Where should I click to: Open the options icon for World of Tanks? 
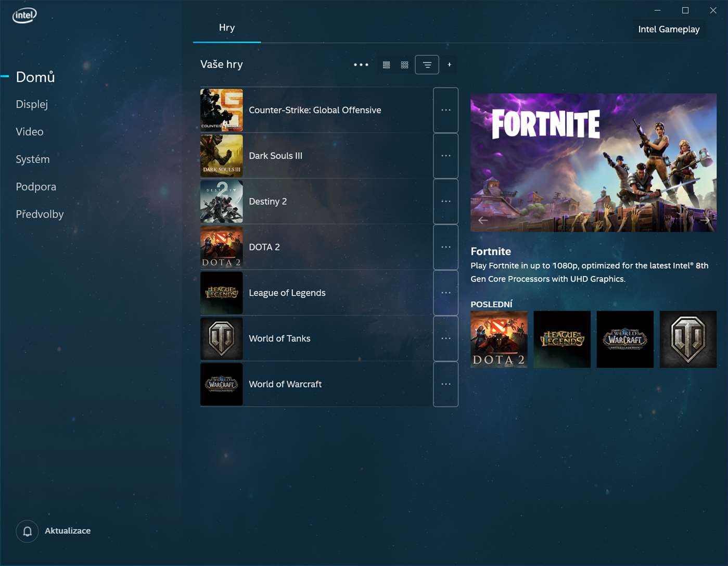(x=445, y=338)
